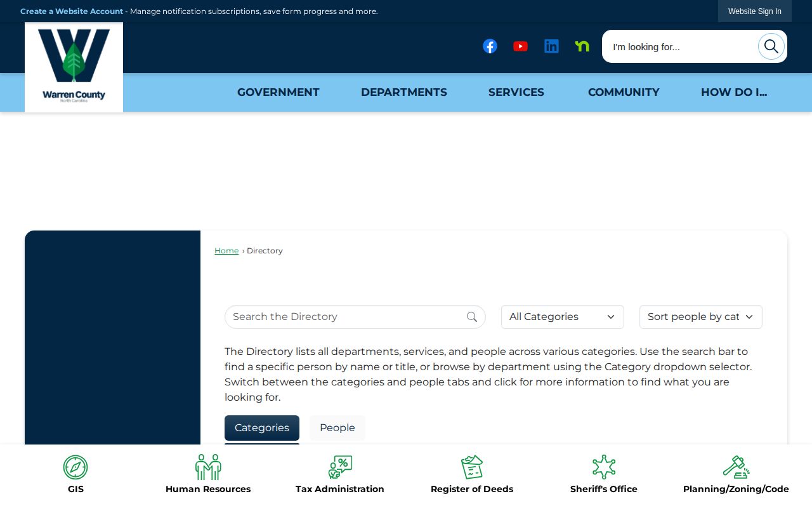The height and width of the screenshot is (508, 812).
Task: Select the Categories tab
Action: 262,428
